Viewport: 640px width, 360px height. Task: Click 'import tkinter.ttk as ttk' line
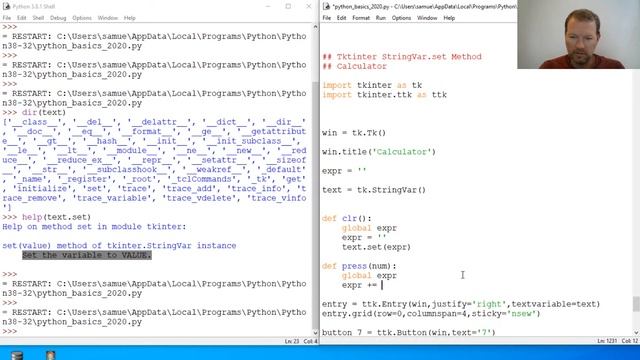384,95
